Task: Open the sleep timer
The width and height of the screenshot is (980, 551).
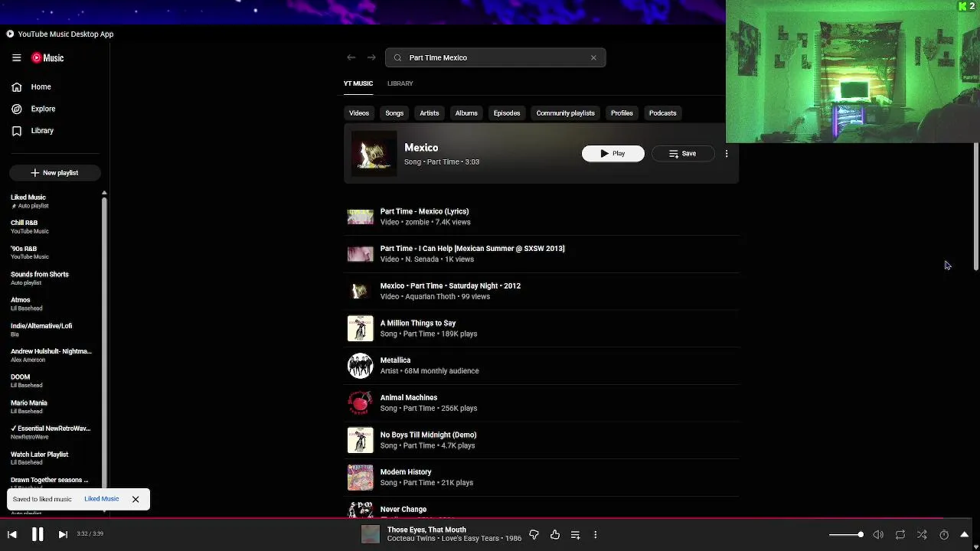Action: pyautogui.click(x=944, y=535)
